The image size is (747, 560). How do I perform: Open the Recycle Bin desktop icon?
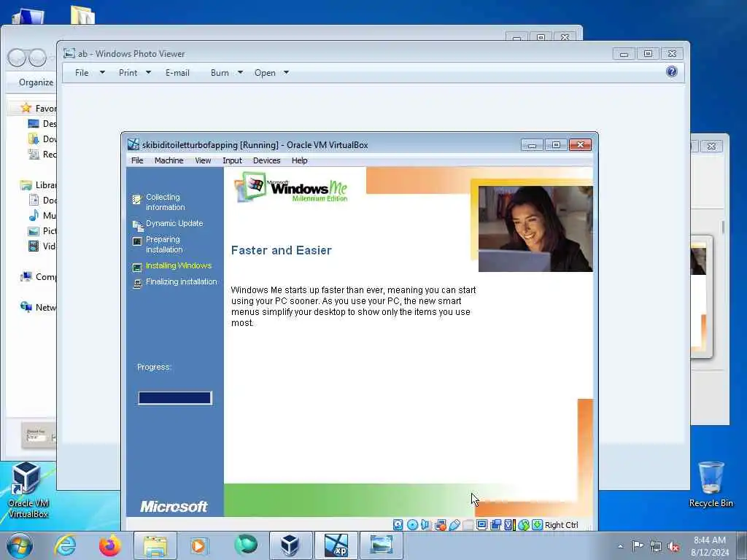click(x=711, y=485)
